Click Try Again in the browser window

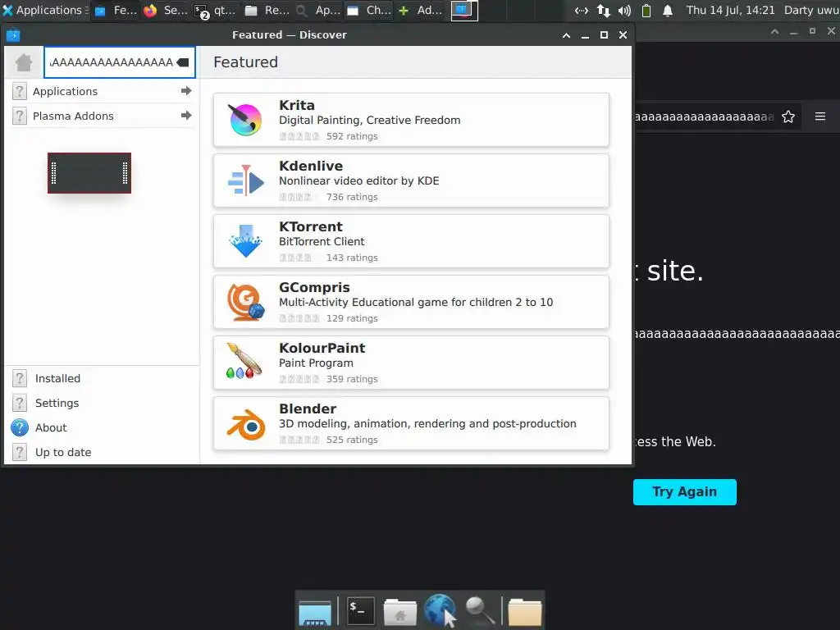685,492
